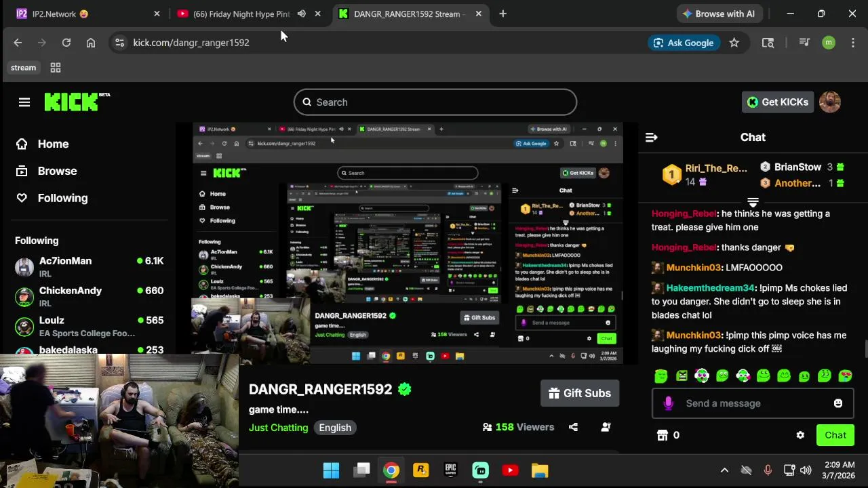Click the taskbar volume icon

[x=806, y=470]
